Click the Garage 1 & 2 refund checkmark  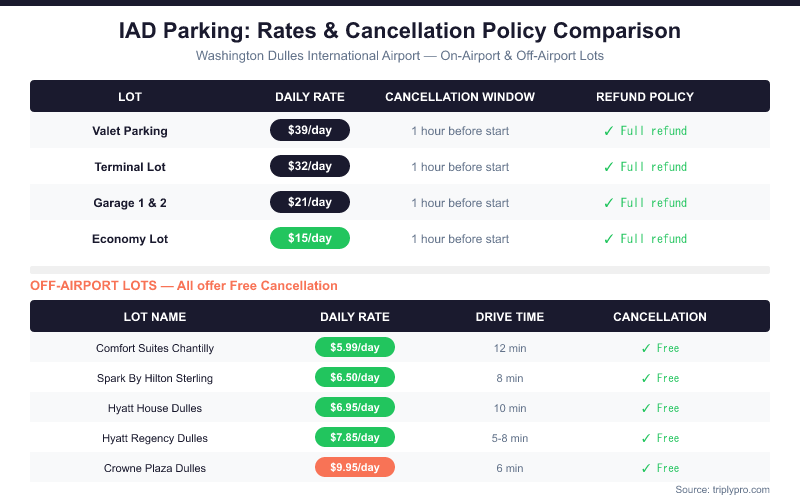tap(608, 203)
